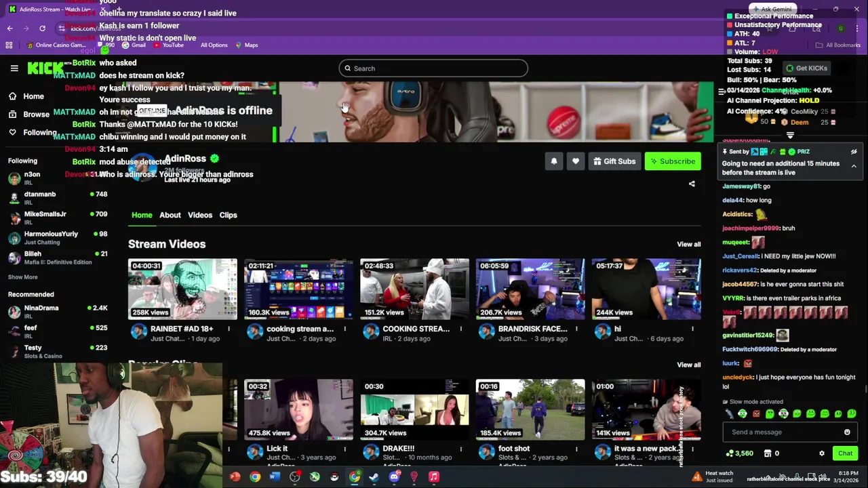Focus the Kick Search field

[433, 68]
